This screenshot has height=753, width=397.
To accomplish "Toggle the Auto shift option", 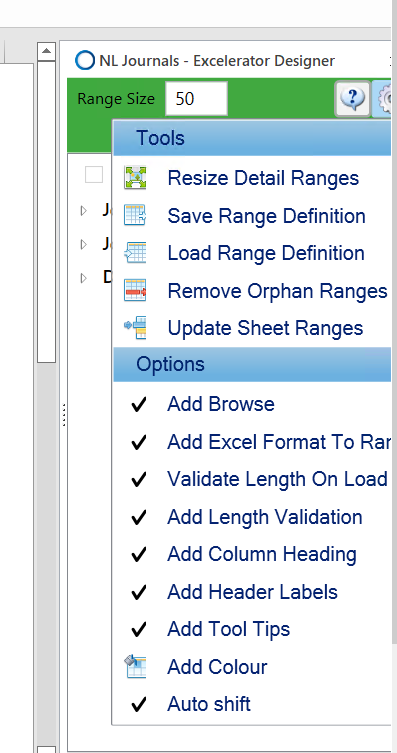I will coord(253,704).
